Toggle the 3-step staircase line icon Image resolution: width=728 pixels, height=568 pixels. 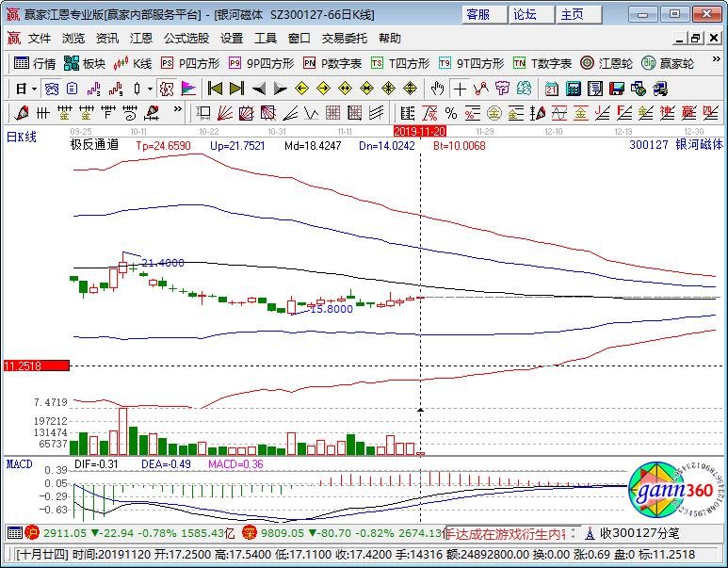tap(94, 89)
